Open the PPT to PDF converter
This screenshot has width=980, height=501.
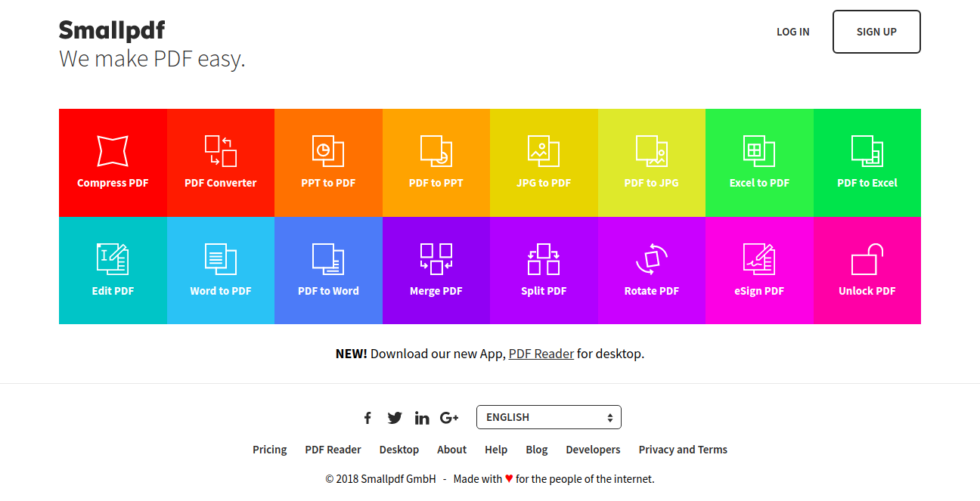tap(328, 162)
